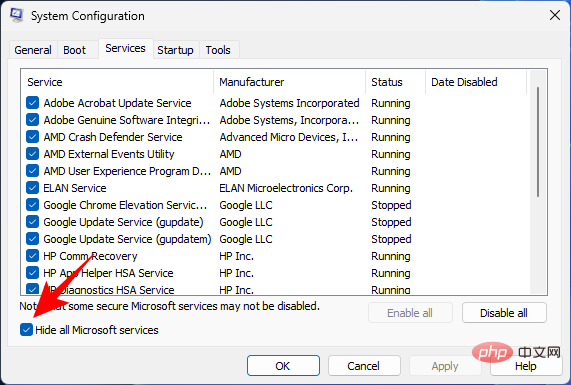
Task: Click Running status of HP Comm Recovery
Action: click(391, 256)
